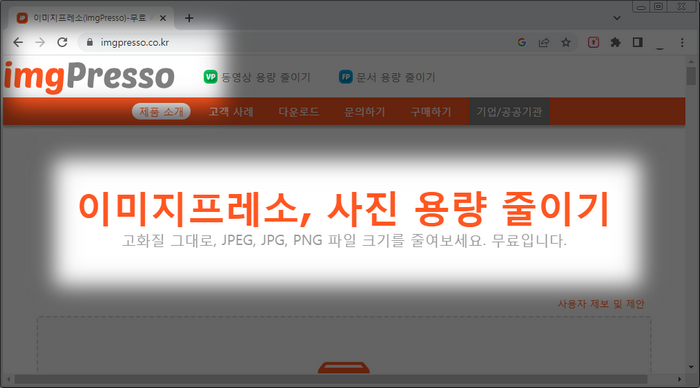This screenshot has width=700, height=388.
Task: Reload the imgpresso.co.kr page
Action: [x=62, y=42]
